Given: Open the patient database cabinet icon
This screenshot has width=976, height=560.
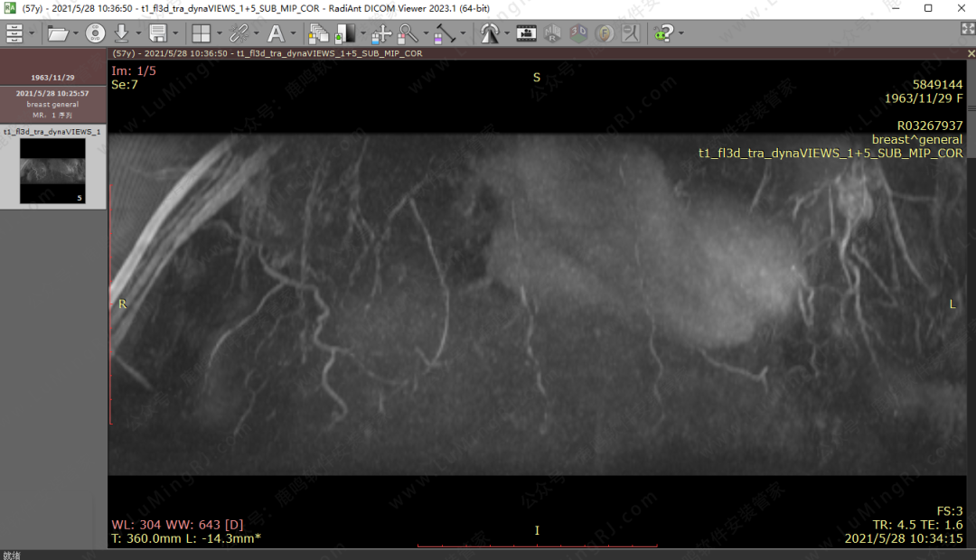Looking at the screenshot, I should click(14, 33).
